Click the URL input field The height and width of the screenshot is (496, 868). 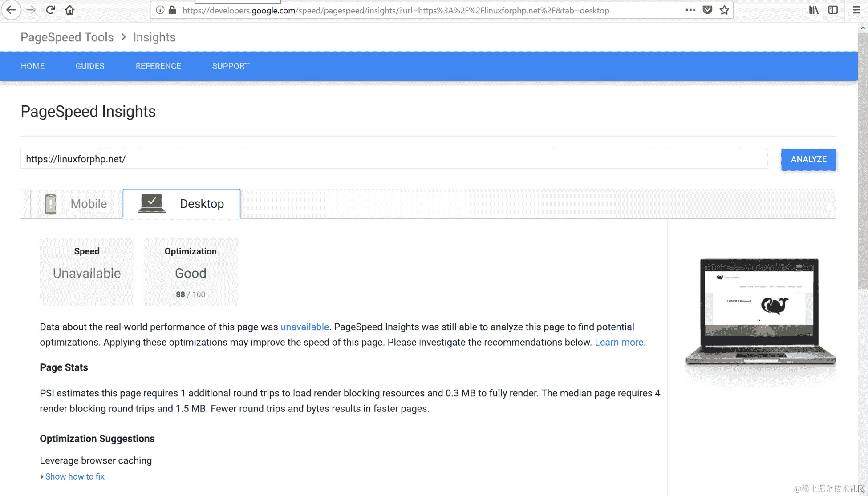coord(394,159)
